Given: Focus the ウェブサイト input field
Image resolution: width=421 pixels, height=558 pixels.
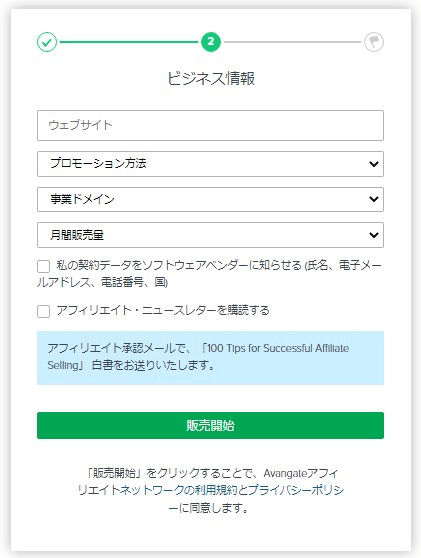Looking at the screenshot, I should [x=210, y=125].
